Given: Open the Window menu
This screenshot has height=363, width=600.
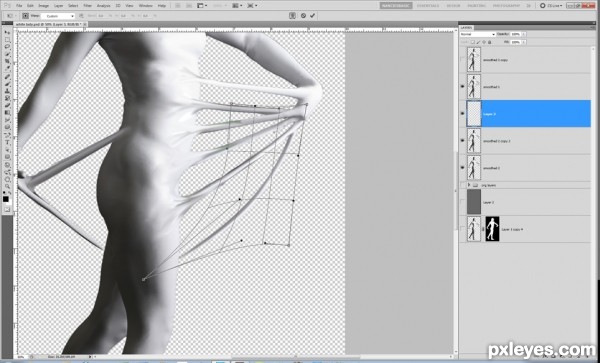Looking at the screenshot, I should tap(145, 6).
